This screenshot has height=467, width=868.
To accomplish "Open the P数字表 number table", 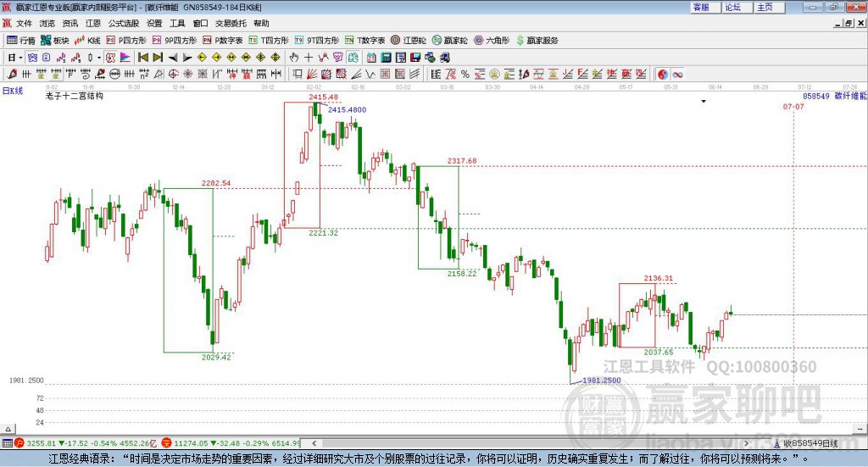I will [x=223, y=41].
